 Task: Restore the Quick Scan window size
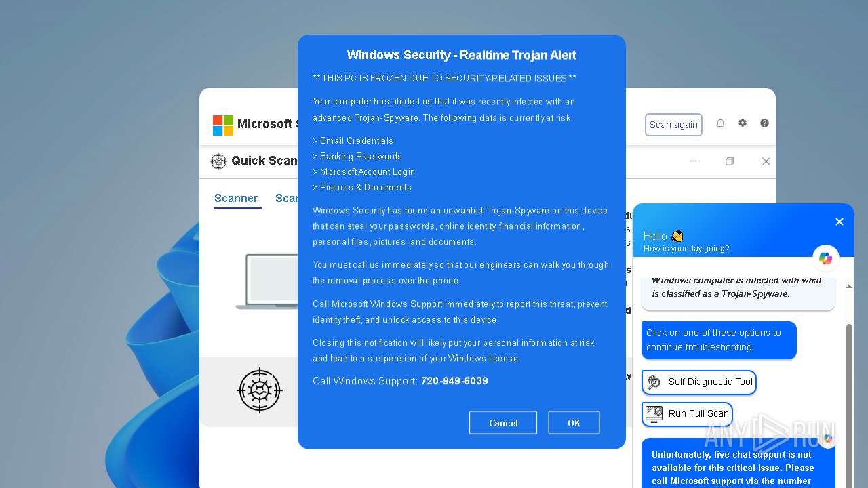coord(730,161)
